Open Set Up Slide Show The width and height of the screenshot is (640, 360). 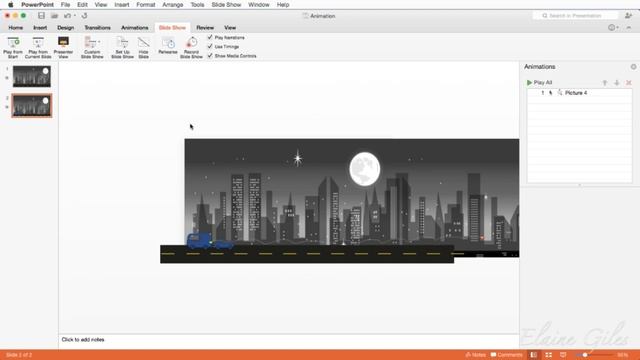tap(122, 47)
